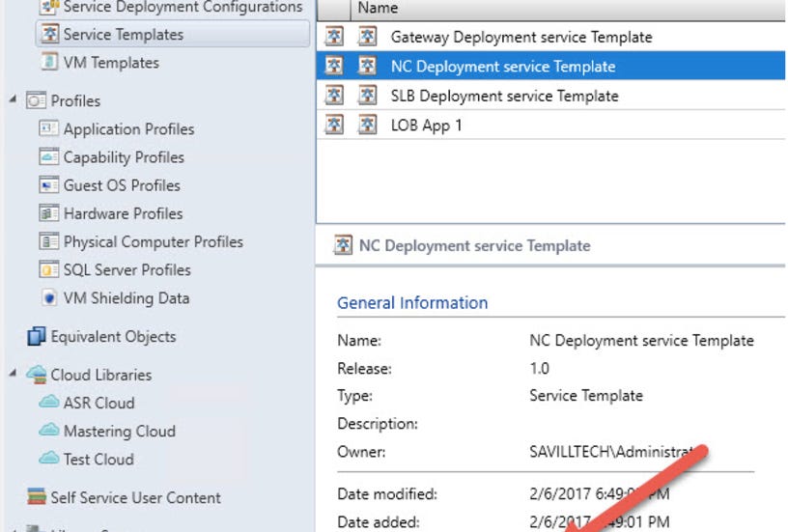Open Application Profiles

click(128, 129)
